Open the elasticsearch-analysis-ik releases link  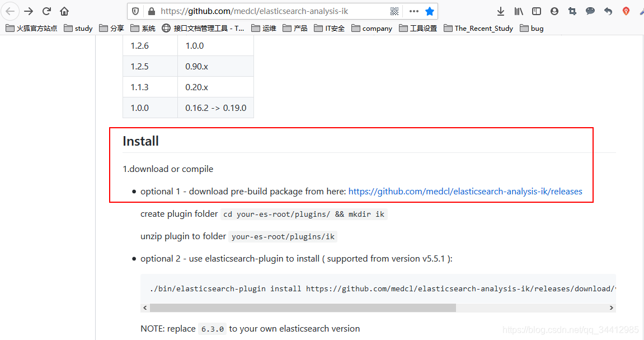point(465,191)
